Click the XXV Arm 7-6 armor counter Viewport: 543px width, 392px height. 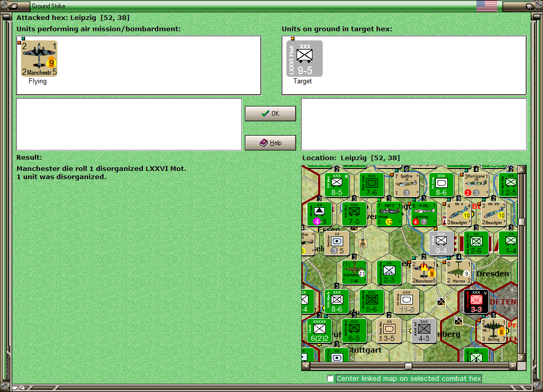coord(371,185)
